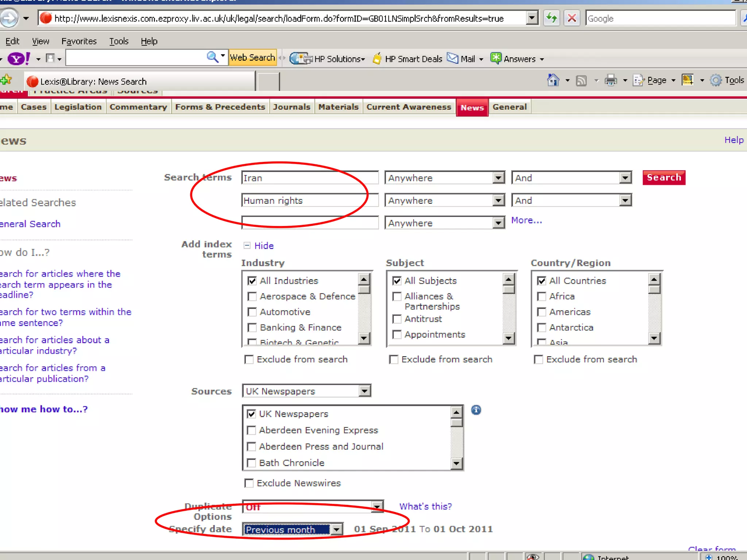This screenshot has height=560, width=747.
Task: Check the Exclude Newswires checkbox
Action: coord(249,483)
